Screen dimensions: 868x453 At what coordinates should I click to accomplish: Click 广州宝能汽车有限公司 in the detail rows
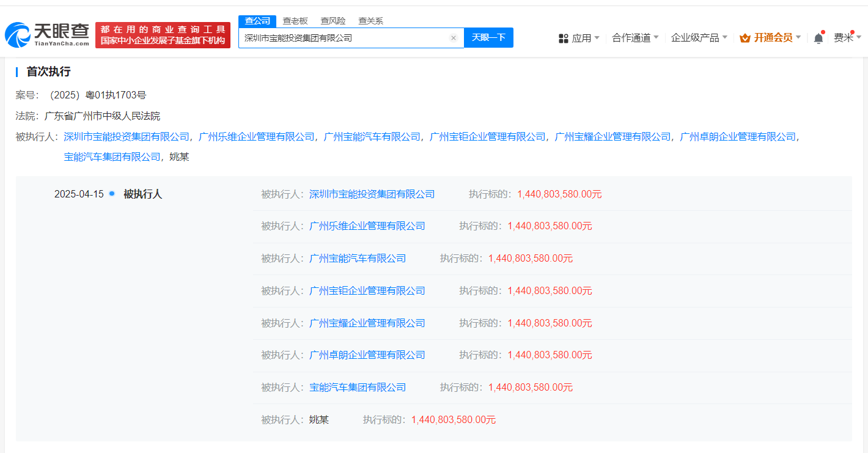[x=358, y=259]
